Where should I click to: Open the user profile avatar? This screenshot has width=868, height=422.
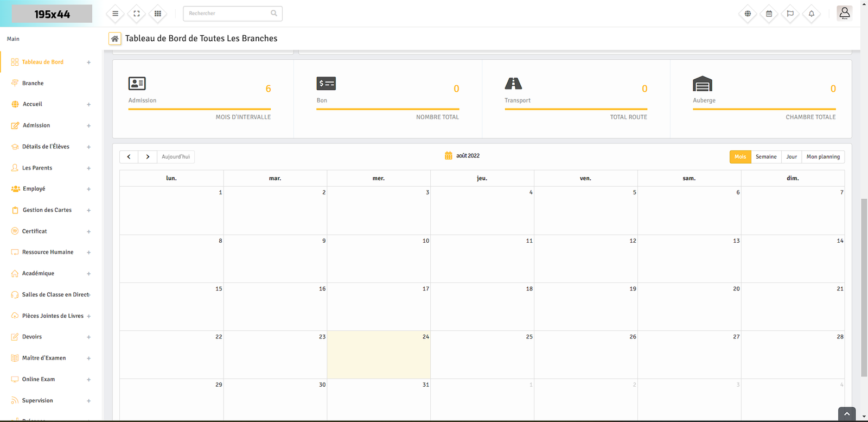[844, 13]
